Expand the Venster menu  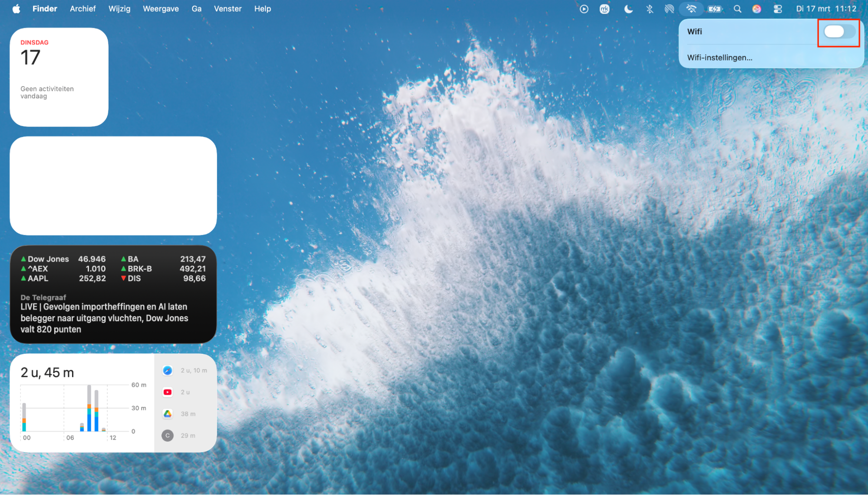(228, 9)
